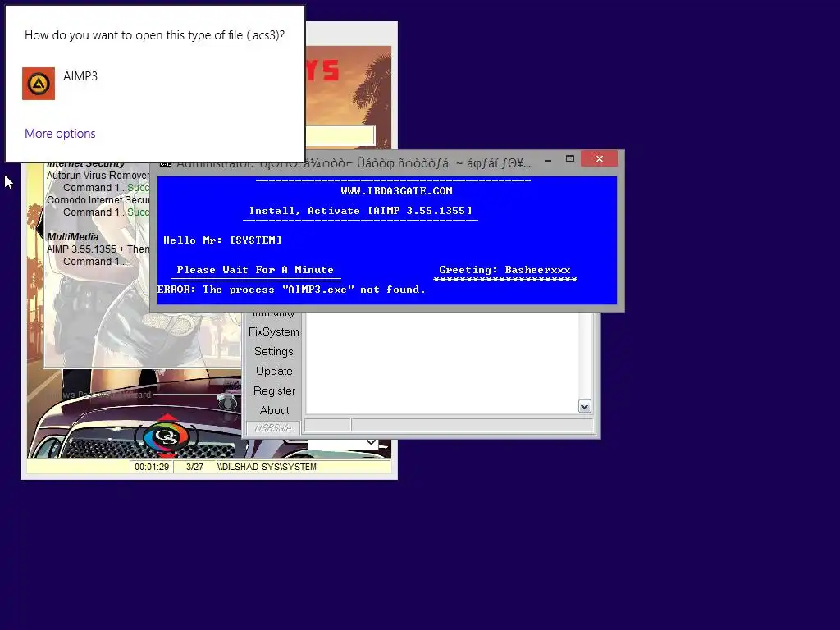The width and height of the screenshot is (840, 630).
Task: Close the Administrator command prompt window
Action: pos(600,159)
